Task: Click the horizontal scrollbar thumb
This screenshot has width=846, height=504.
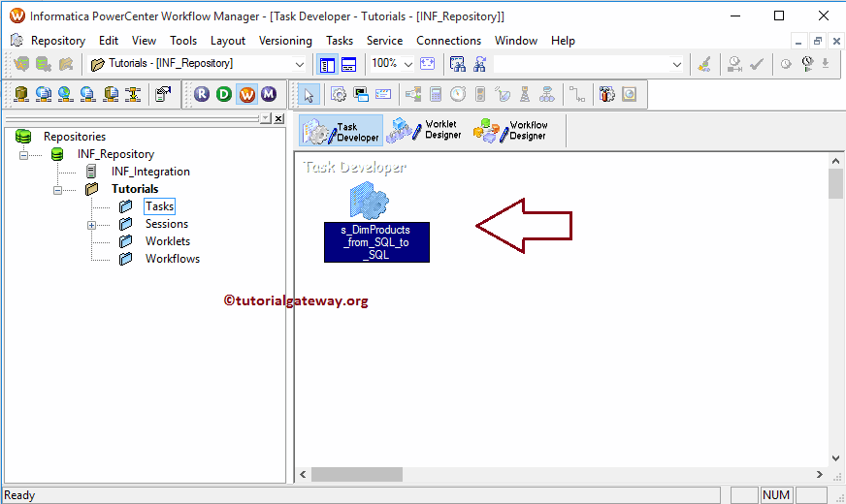Action: pos(357,474)
